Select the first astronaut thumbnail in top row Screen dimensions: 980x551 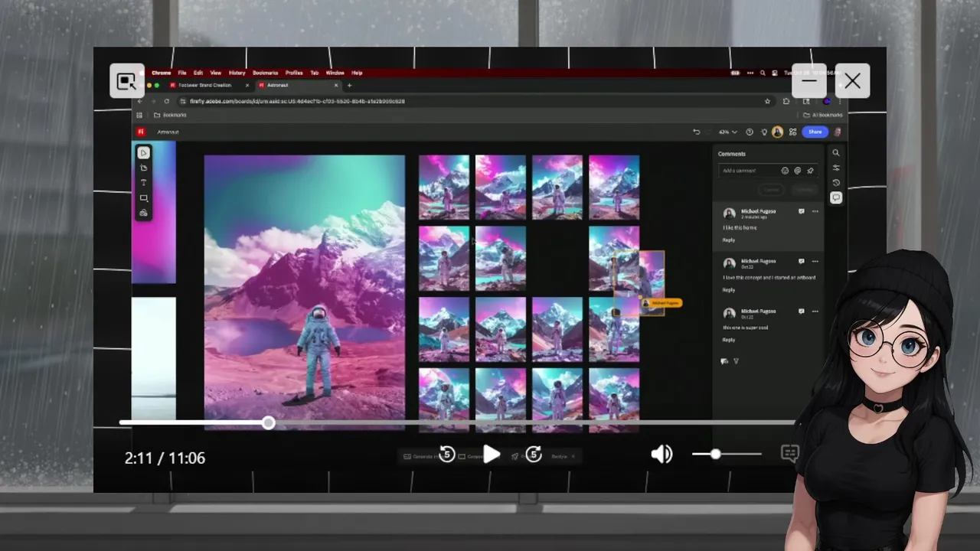pos(444,187)
